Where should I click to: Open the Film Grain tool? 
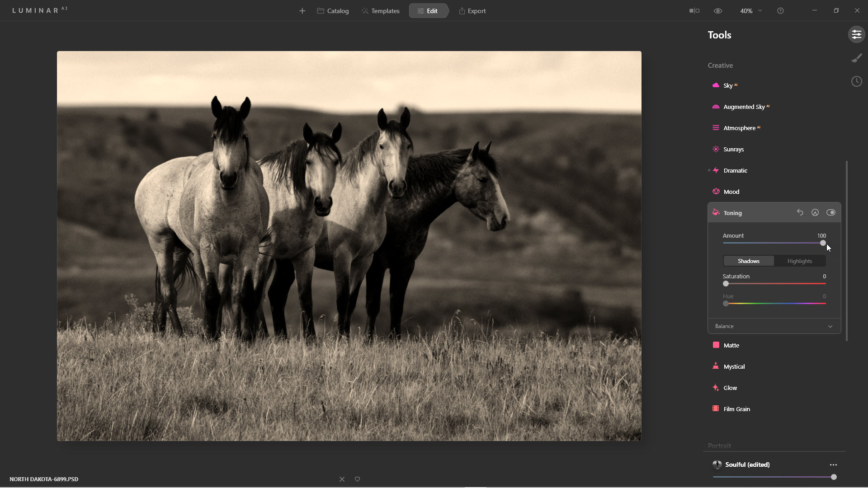tap(736, 409)
